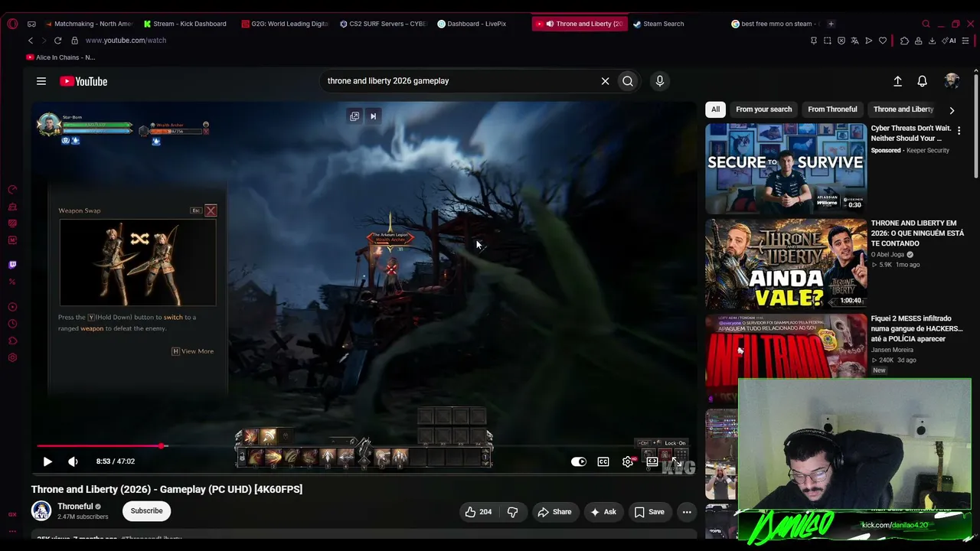Open the sidebar settings gear icon
Viewport: 980px width, 551px height.
pyautogui.click(x=12, y=358)
